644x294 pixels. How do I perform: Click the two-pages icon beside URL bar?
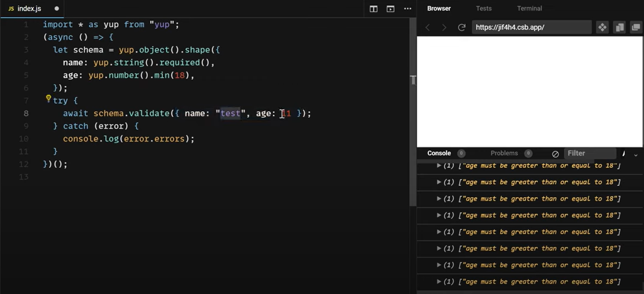619,27
